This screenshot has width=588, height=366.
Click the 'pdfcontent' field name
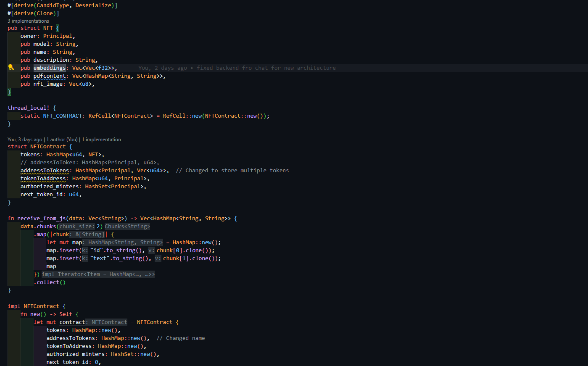[50, 76]
